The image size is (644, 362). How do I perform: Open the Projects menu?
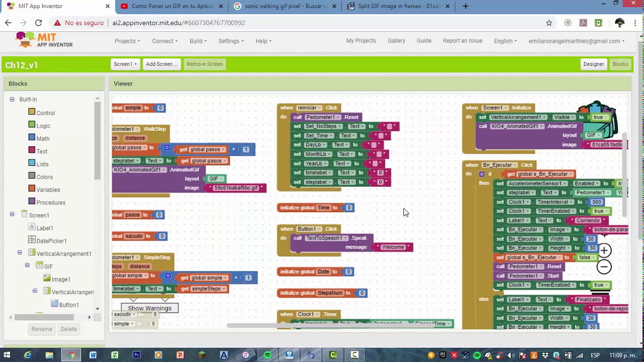(x=127, y=41)
